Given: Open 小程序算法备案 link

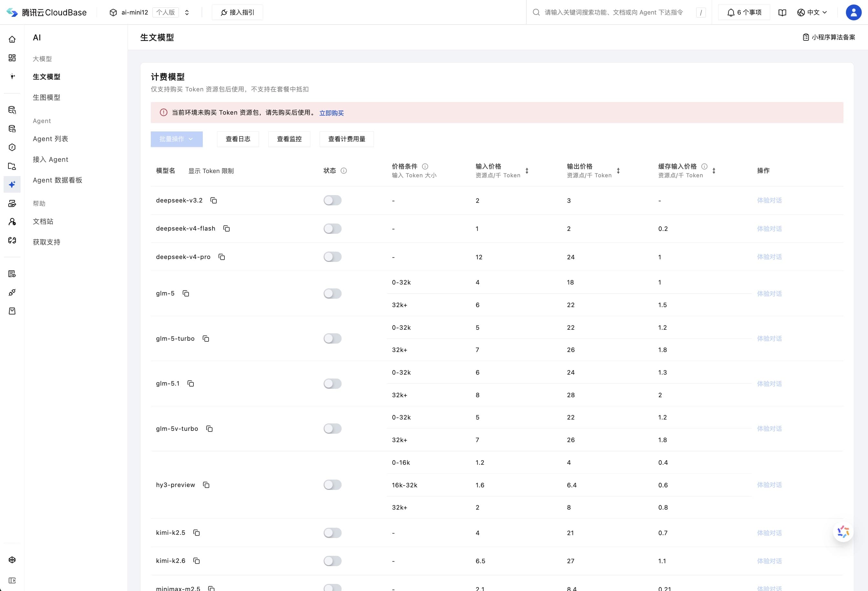Looking at the screenshot, I should click(x=829, y=37).
